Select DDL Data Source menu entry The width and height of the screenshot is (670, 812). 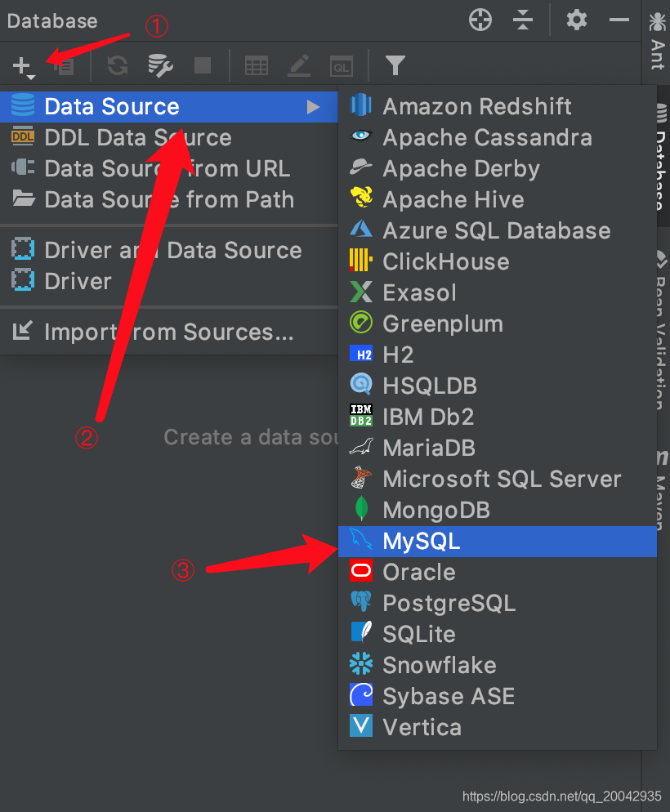(x=137, y=137)
